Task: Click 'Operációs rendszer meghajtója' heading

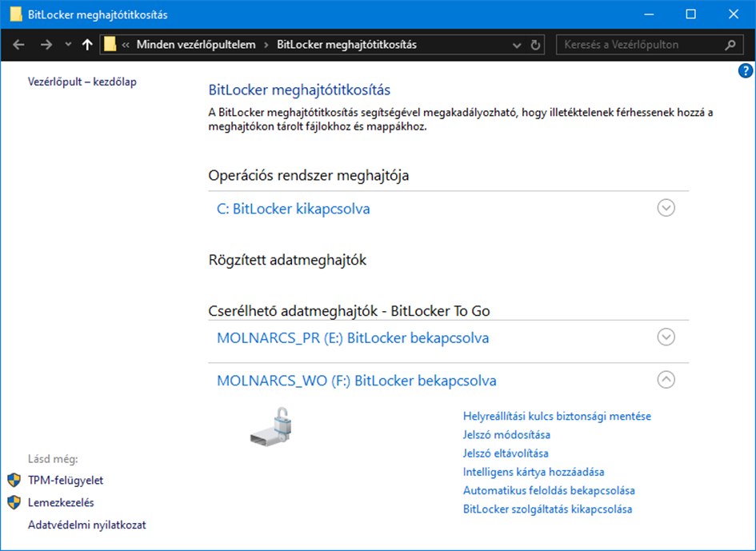Action: point(309,175)
